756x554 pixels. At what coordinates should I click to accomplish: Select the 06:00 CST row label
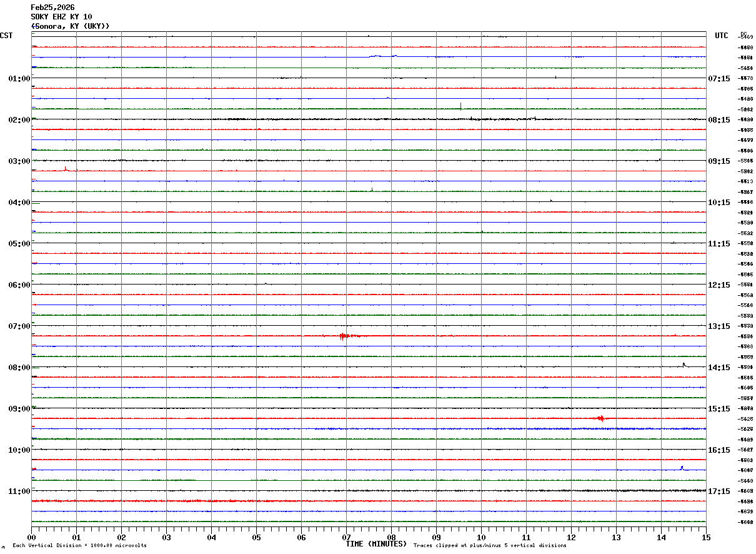point(19,285)
